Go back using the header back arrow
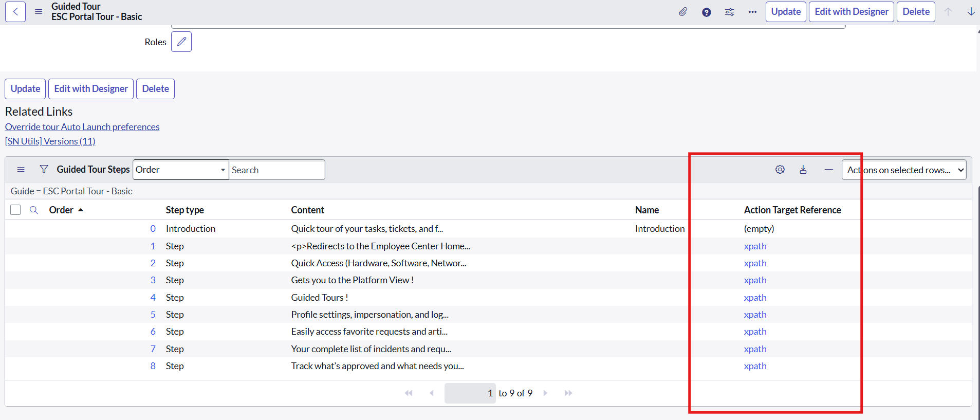The width and height of the screenshot is (980, 420). 15,12
